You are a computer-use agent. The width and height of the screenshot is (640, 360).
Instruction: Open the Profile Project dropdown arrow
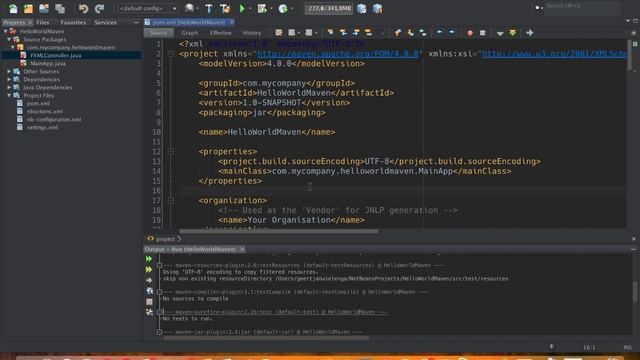(292, 9)
